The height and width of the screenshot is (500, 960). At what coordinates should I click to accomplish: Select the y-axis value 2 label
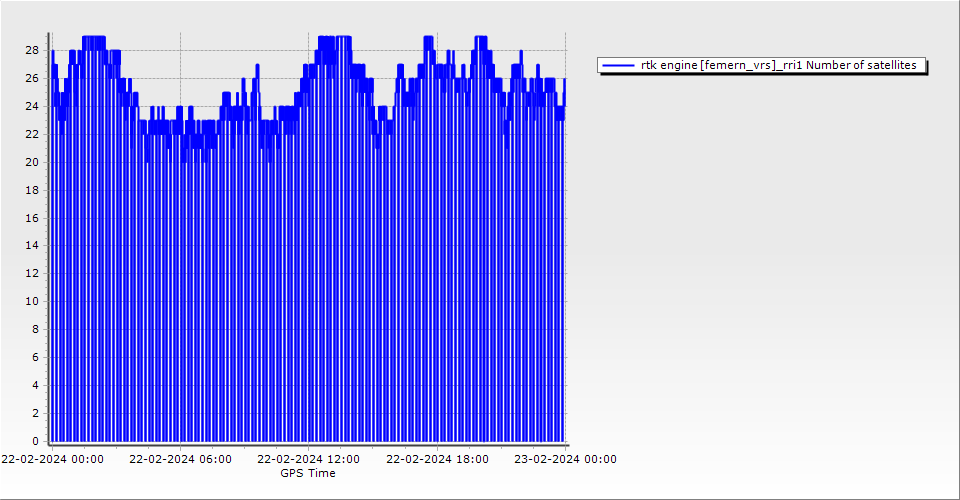pos(35,413)
